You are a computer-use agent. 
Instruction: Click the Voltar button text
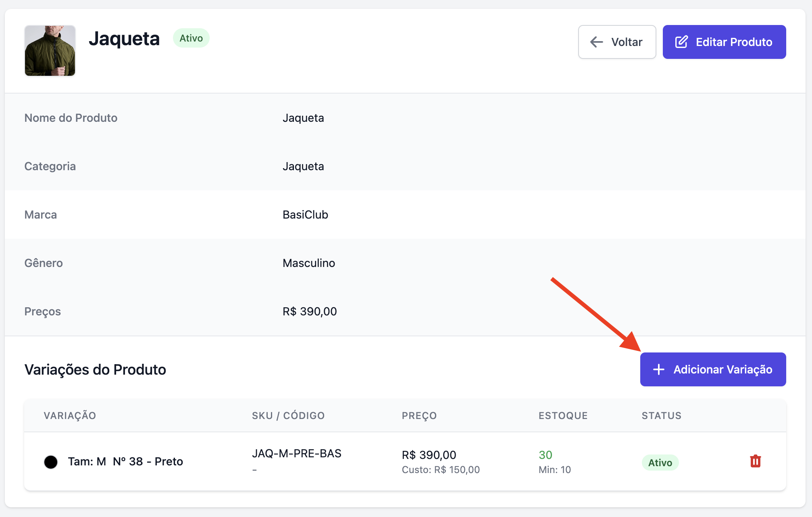click(627, 42)
